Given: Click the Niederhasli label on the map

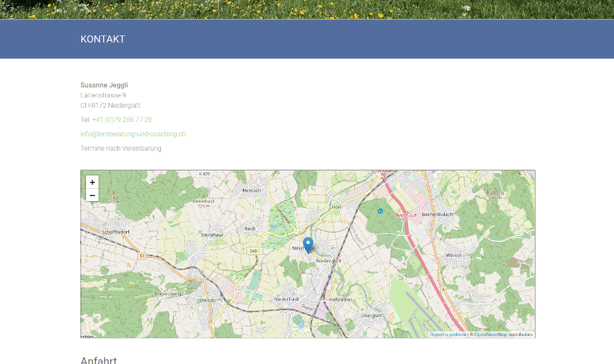Looking at the screenshot, I should tap(287, 299).
